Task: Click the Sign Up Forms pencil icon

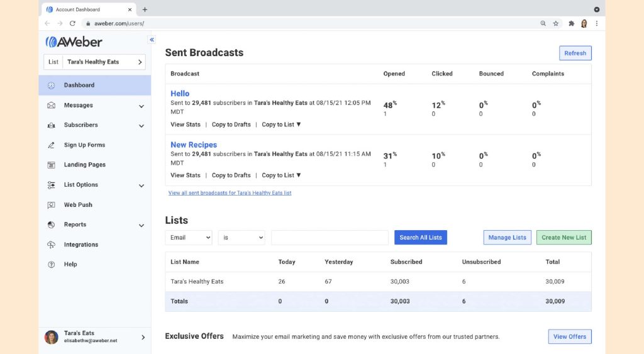Action: (52, 145)
